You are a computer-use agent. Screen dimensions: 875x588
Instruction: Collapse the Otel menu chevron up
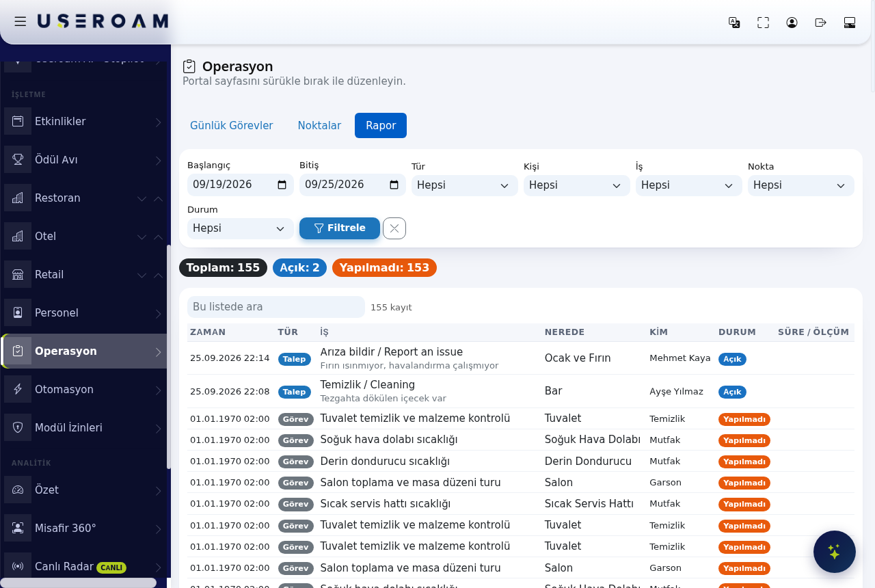[x=158, y=237]
